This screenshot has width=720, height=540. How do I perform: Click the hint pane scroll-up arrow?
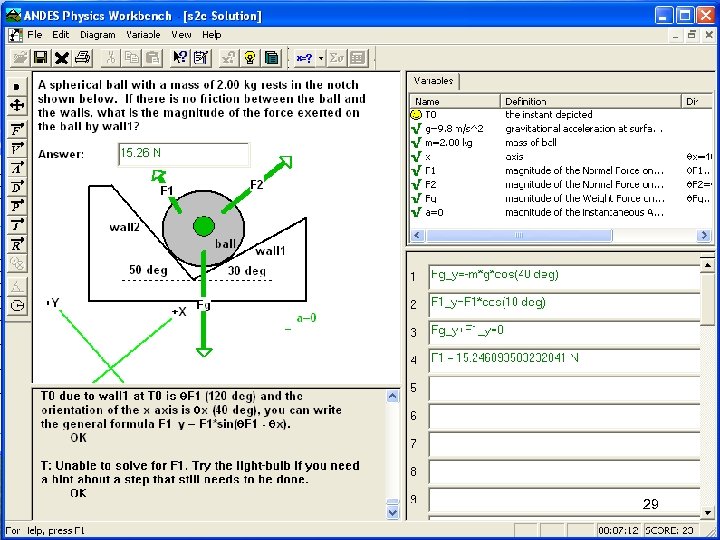pos(393,396)
